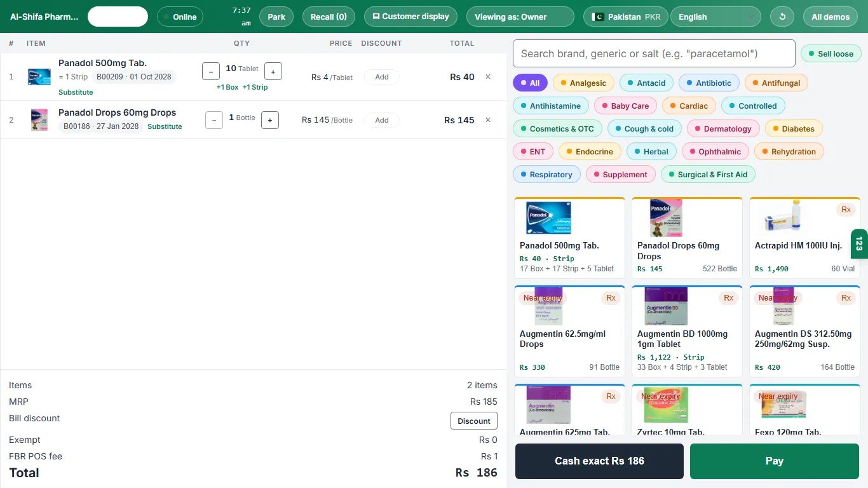Image resolution: width=868 pixels, height=488 pixels.
Task: Click Panadol Drops cart row thumbnail
Action: click(39, 120)
